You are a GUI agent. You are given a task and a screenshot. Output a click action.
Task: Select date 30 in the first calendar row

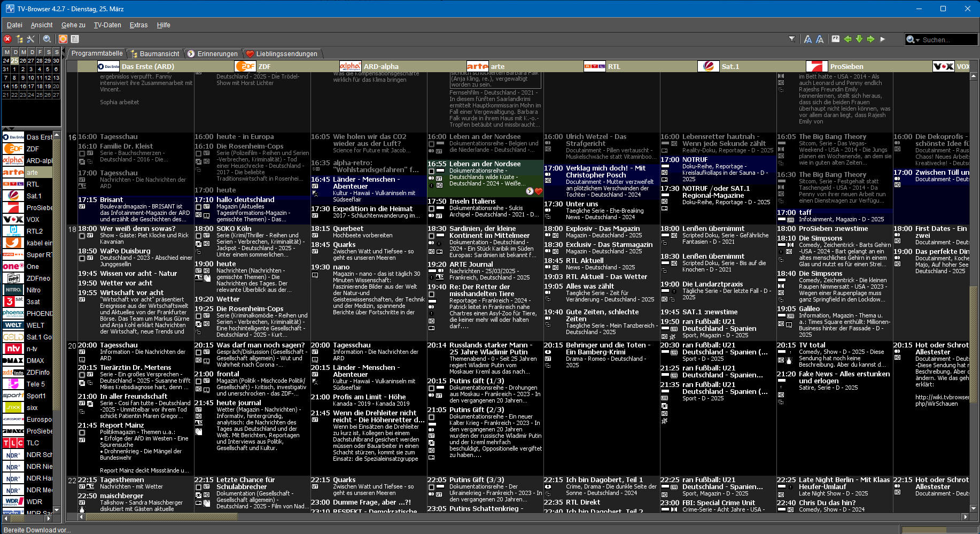(56, 60)
